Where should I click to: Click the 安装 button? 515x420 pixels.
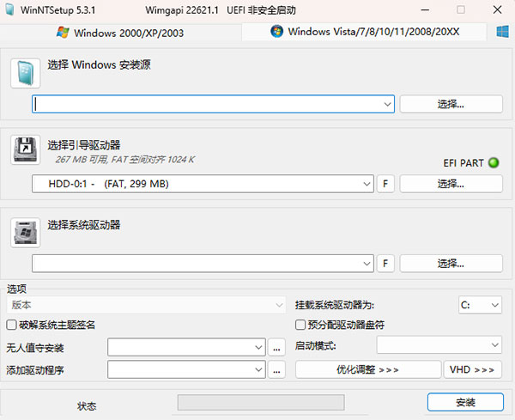click(464, 402)
